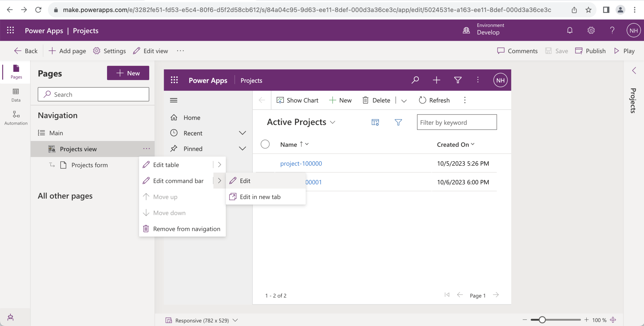Click the filter icon beside Active Projects
Viewport: 644px width, 326px height.
(398, 122)
